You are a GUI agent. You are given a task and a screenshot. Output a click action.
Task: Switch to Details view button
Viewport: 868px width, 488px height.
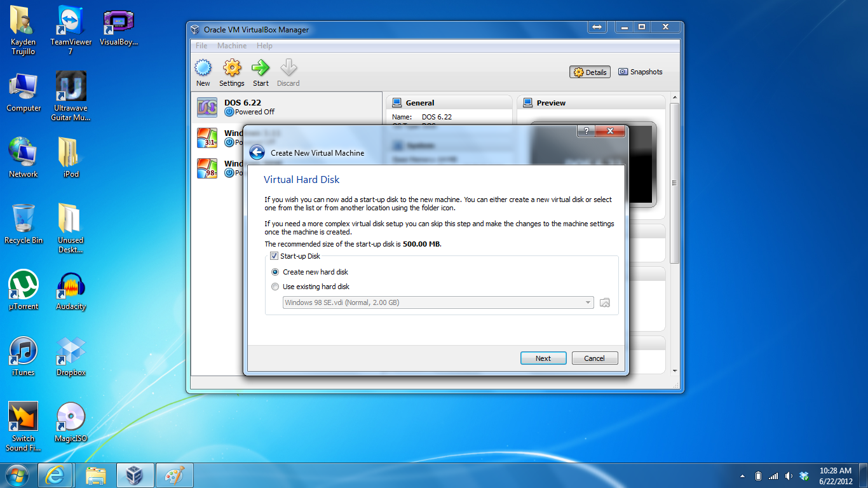click(590, 72)
